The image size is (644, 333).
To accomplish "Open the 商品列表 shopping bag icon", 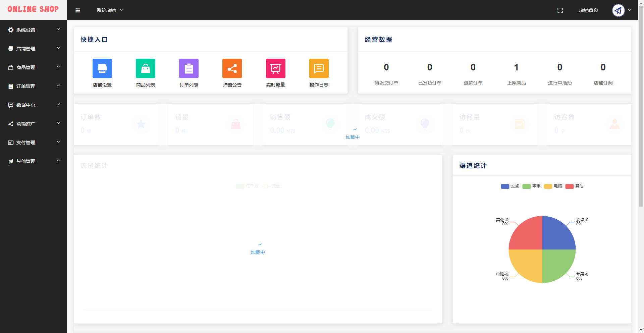I will click(x=146, y=68).
